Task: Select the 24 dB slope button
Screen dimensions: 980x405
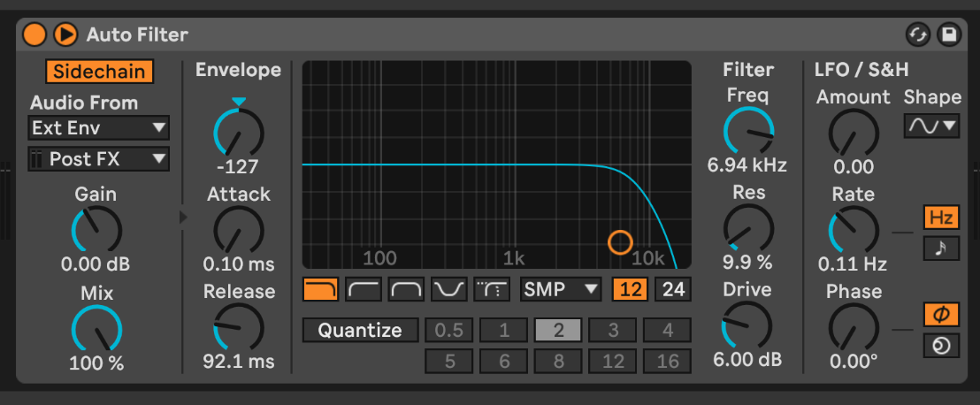Action: point(673,289)
